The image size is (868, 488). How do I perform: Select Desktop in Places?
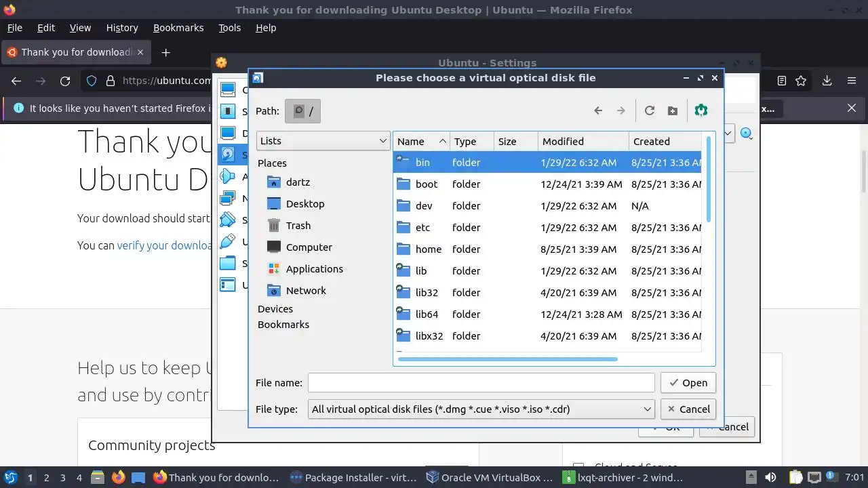point(304,204)
